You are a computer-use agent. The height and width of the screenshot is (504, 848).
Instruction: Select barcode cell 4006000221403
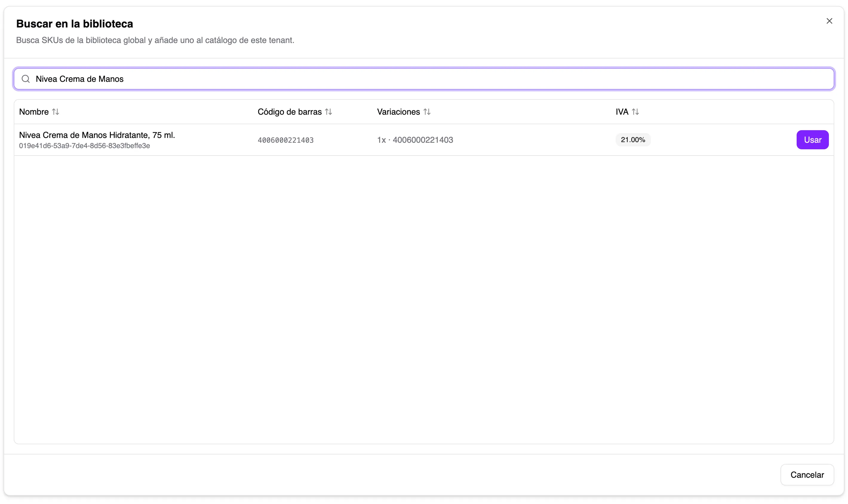[x=286, y=140]
